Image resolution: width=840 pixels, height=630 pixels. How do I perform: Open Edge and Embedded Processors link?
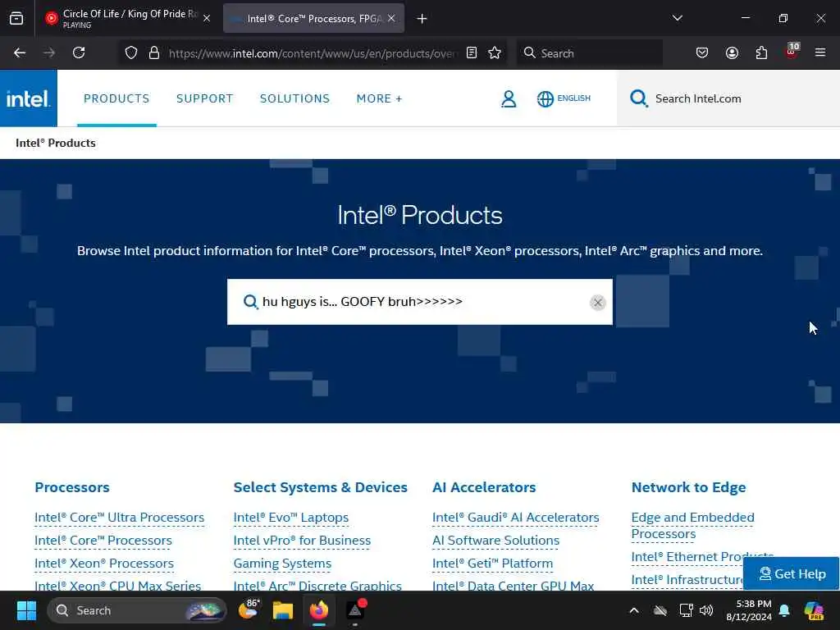tap(692, 526)
